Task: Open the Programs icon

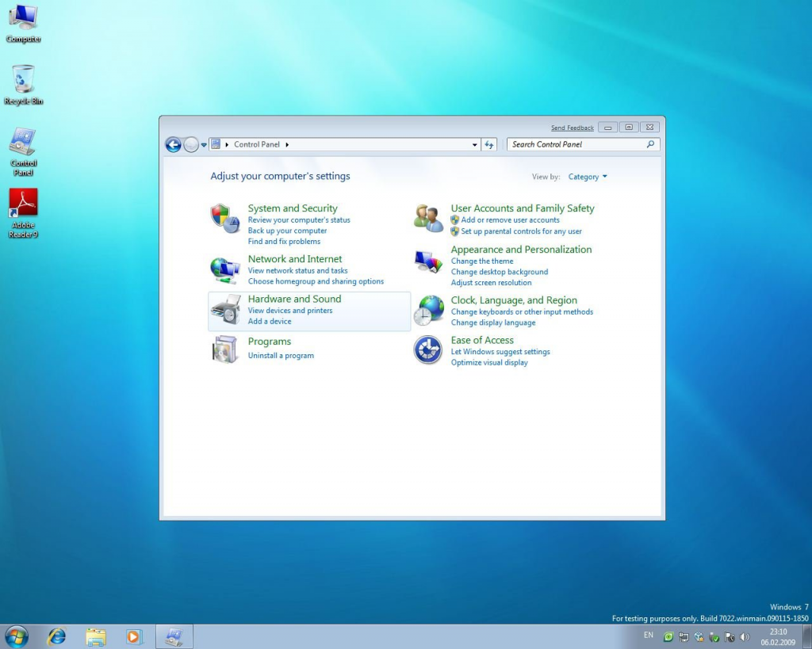Action: (224, 348)
